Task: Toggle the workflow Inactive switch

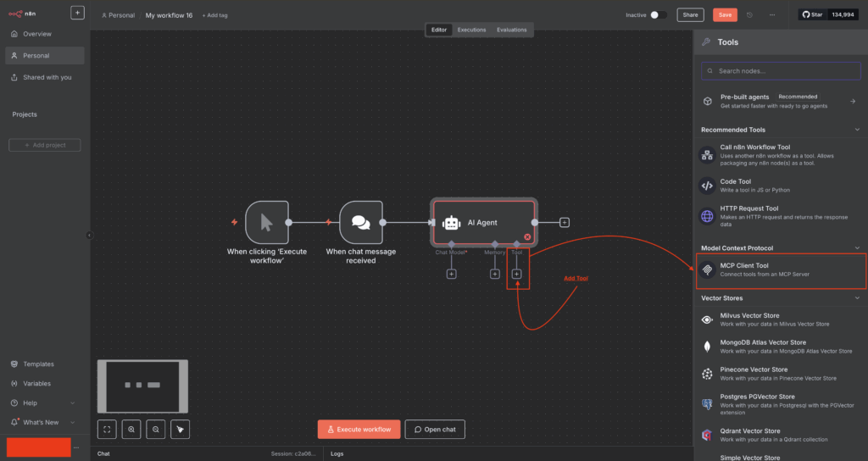Action: [x=659, y=15]
